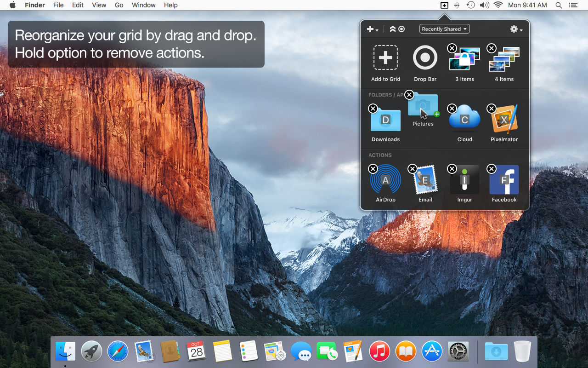Click the Dropzone menu bar icon
The height and width of the screenshot is (368, 588).
(444, 5)
